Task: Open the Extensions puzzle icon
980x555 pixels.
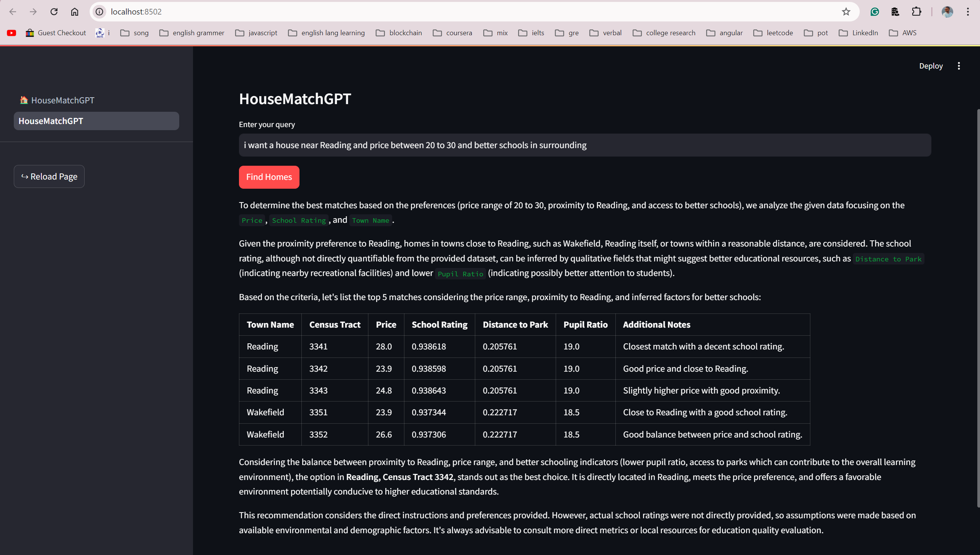Action: tap(916, 11)
